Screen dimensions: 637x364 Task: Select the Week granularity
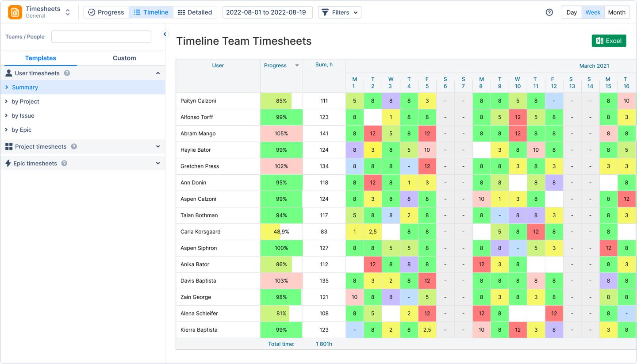click(x=593, y=12)
